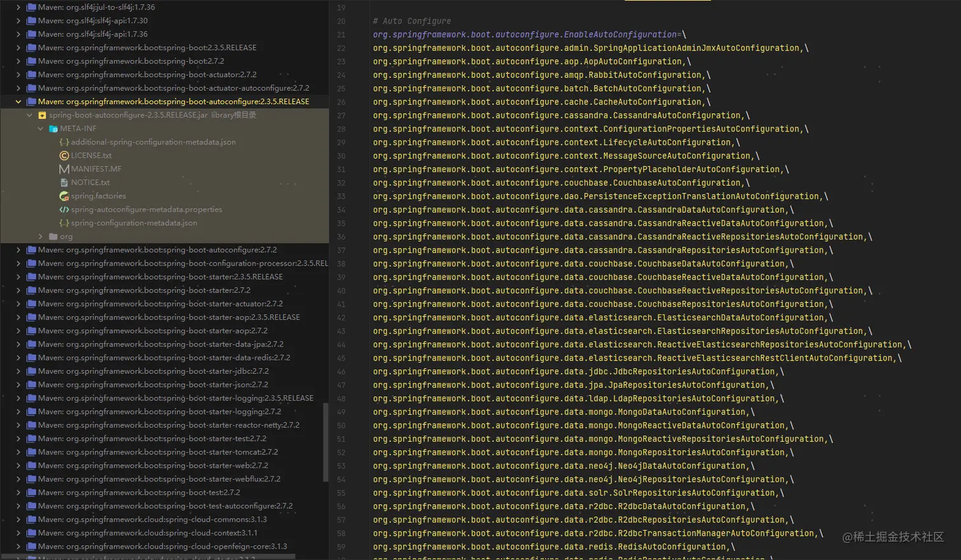The width and height of the screenshot is (961, 560).
Task: Select spring-boot-test-autoconfigure:2.7.2 library
Action: 165,506
